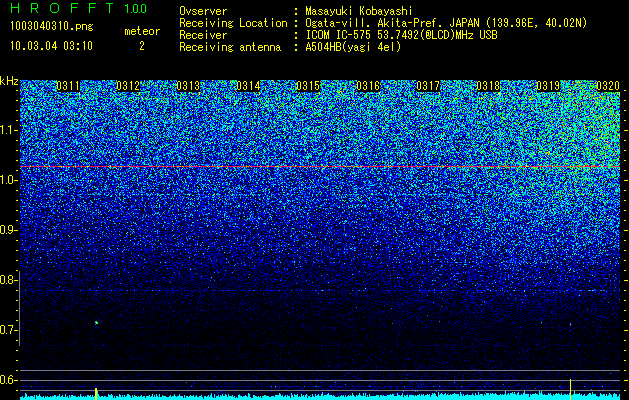Click the Receiving antenna field label
This screenshot has width=629, height=400.
(x=230, y=47)
